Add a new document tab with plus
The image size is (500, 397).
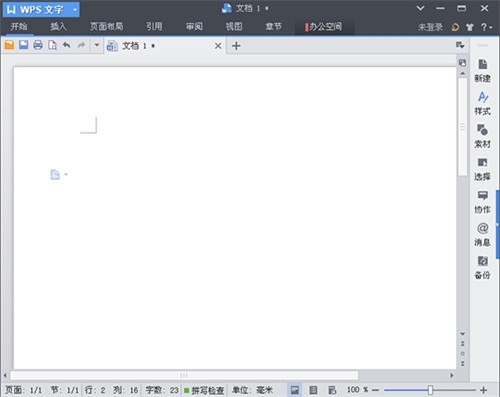236,46
